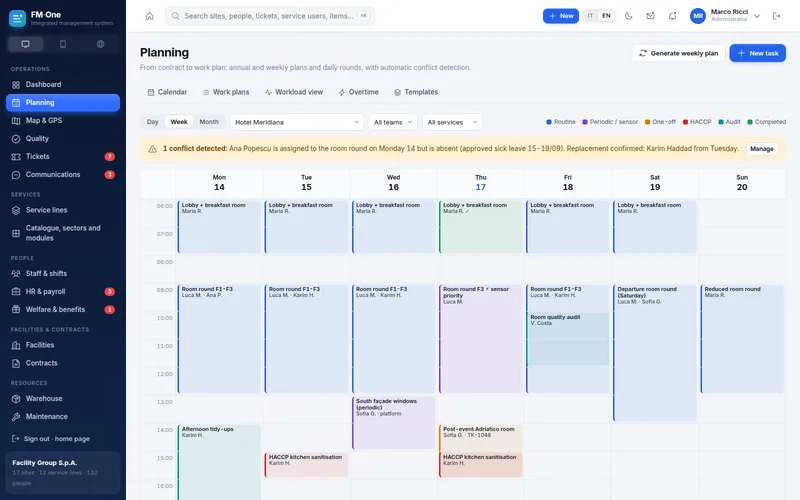Open Monday Afternoon tidy-ups task
This screenshot has height=500, width=800.
pos(219,462)
